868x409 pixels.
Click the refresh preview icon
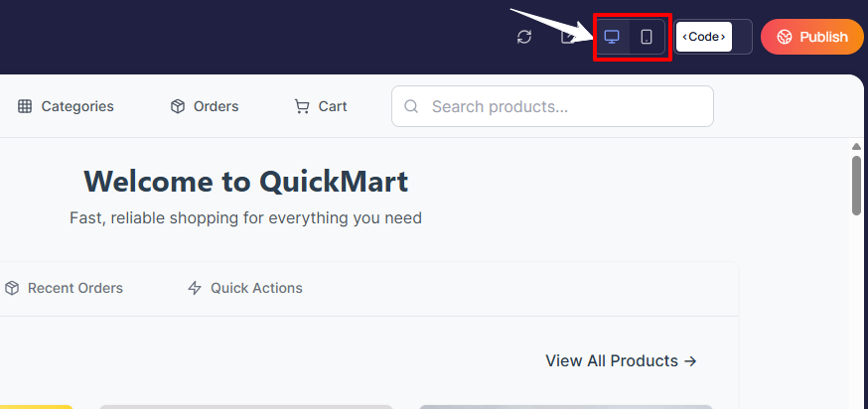coord(524,37)
